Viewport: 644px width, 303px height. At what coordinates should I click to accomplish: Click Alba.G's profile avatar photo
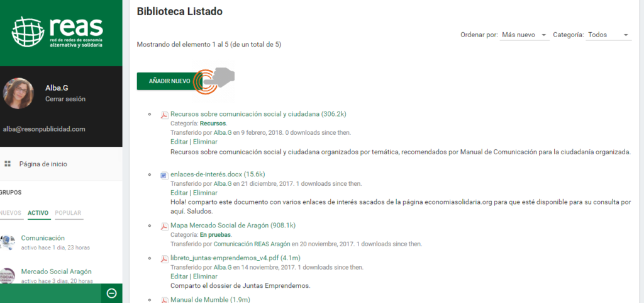[18, 93]
